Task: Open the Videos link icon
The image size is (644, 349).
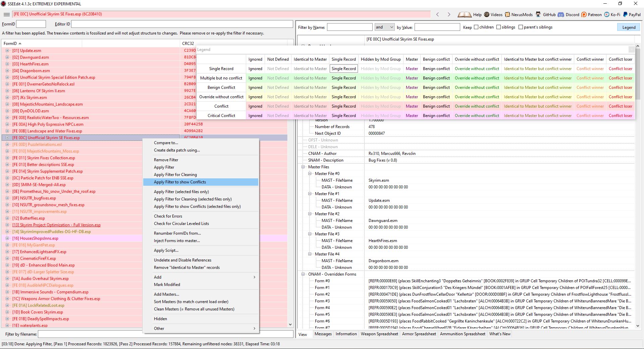Action: pyautogui.click(x=487, y=14)
